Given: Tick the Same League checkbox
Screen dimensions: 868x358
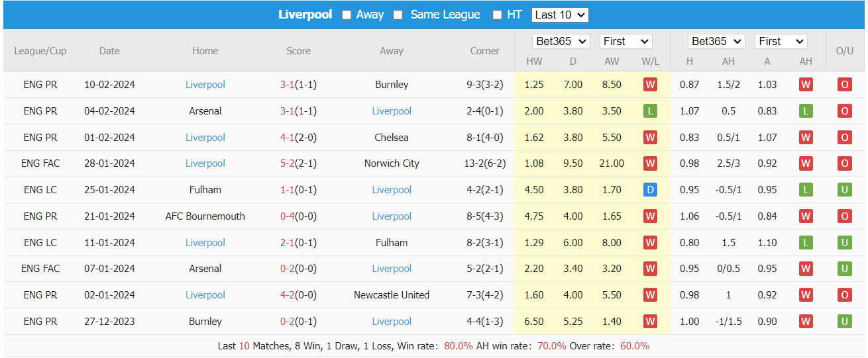Looking at the screenshot, I should [398, 15].
